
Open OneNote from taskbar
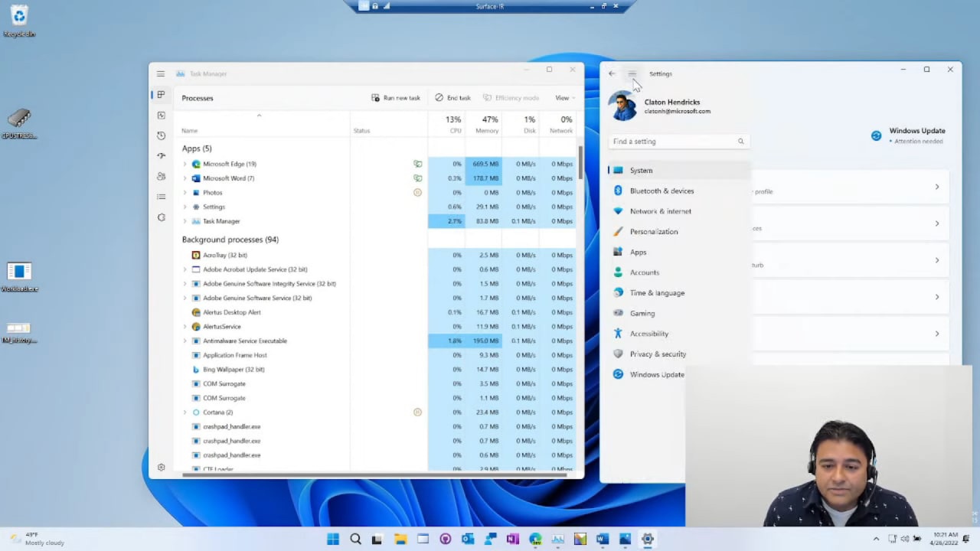(513, 539)
